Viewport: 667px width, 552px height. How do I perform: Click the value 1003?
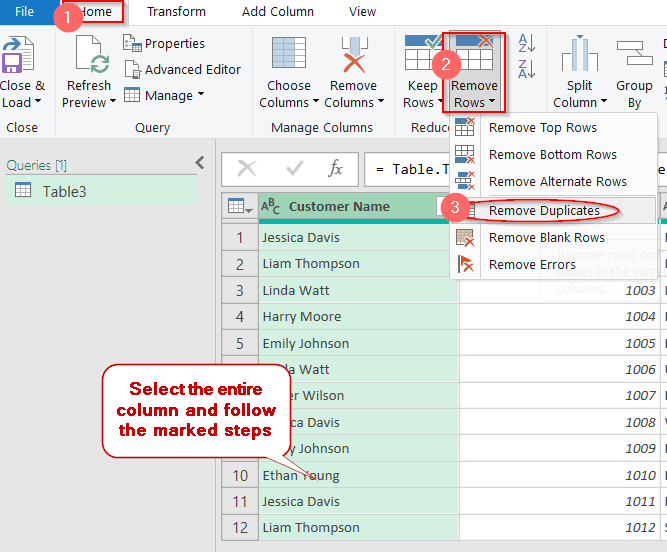point(640,290)
